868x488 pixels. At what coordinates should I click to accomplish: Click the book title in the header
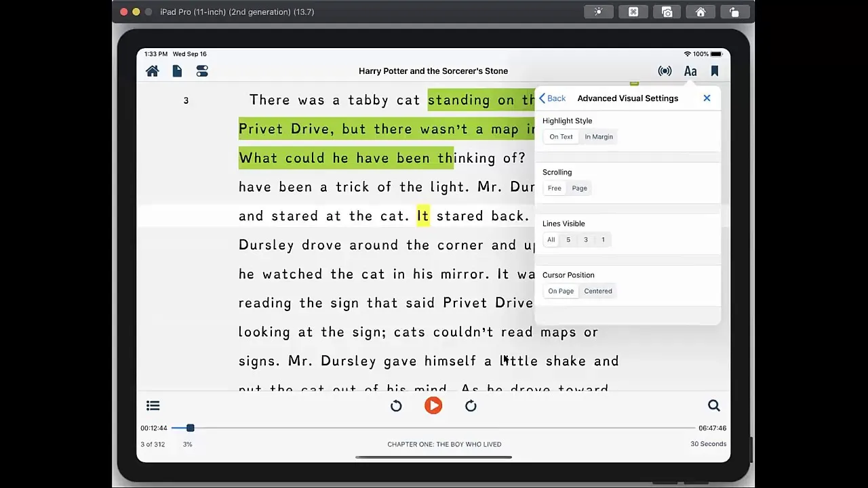pos(433,71)
